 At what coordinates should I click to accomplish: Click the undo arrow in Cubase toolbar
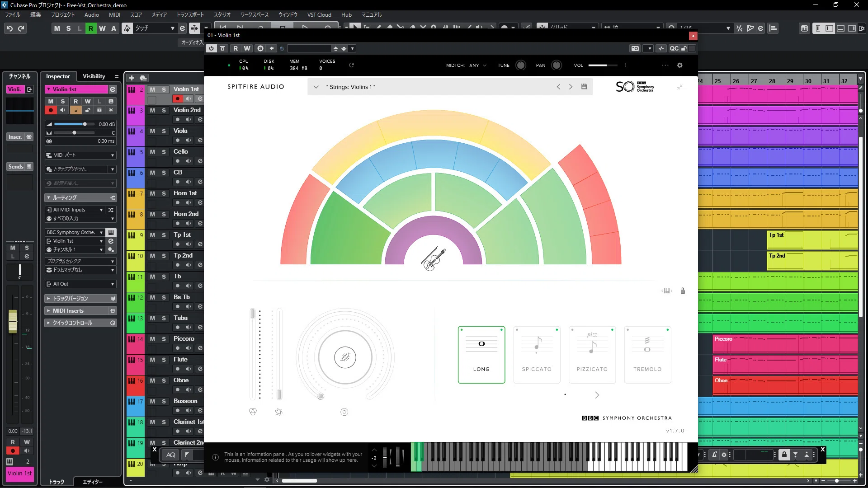pyautogui.click(x=9, y=28)
